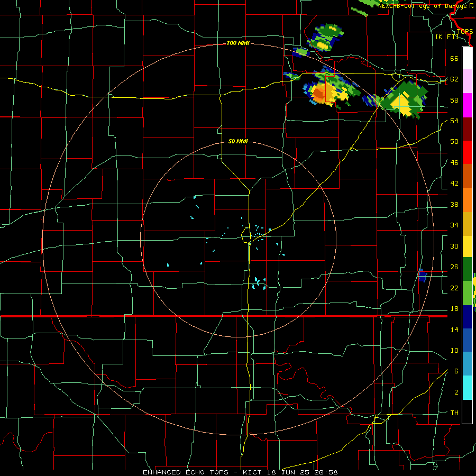Click the legend value "62"
Image resolution: width=476 pixels, height=476 pixels.
pyautogui.click(x=454, y=79)
